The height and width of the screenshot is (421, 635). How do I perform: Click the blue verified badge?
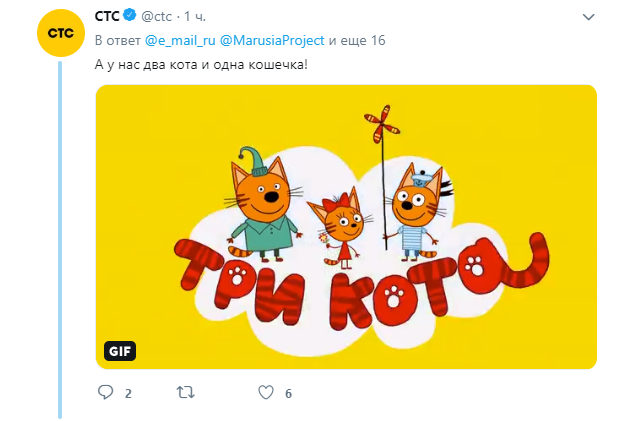pos(130,18)
